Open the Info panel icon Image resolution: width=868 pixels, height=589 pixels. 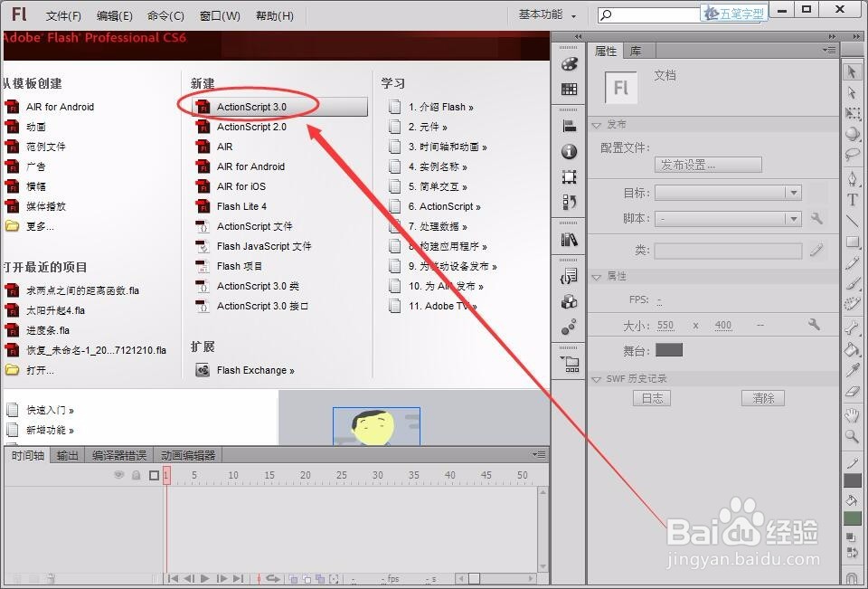(569, 151)
